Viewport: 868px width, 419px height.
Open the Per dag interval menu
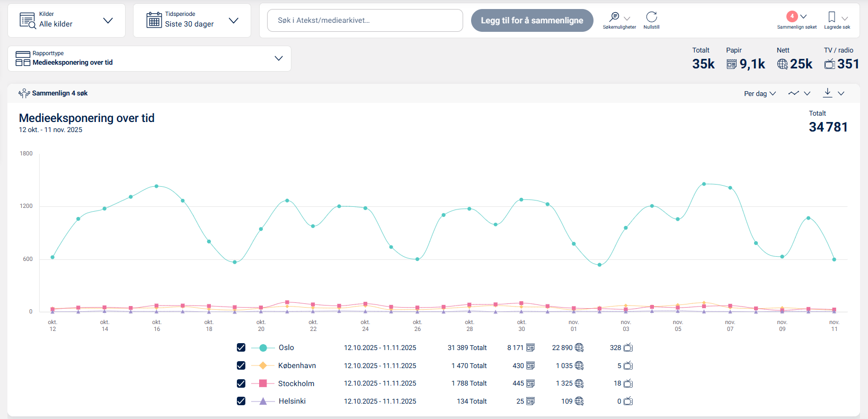tap(759, 93)
